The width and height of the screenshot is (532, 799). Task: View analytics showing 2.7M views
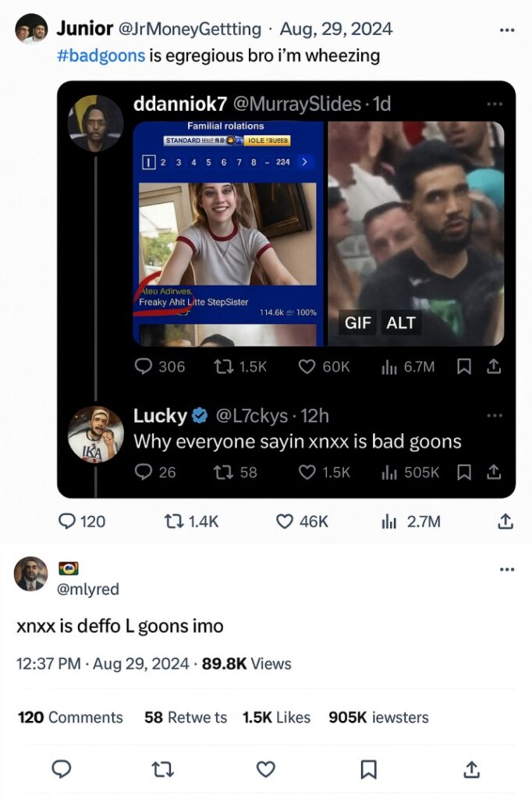pyautogui.click(x=411, y=521)
